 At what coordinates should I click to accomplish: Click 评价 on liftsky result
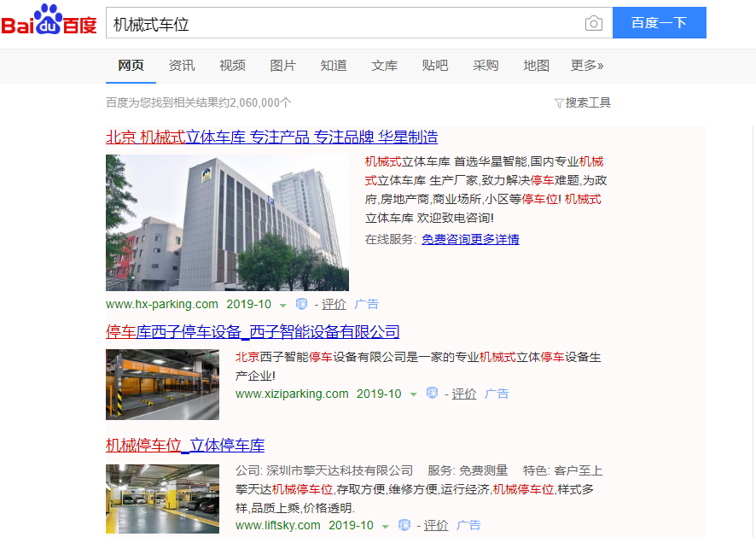(436, 525)
